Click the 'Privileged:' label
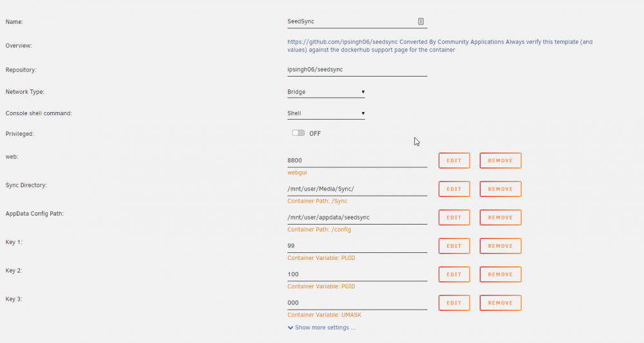 (x=20, y=134)
